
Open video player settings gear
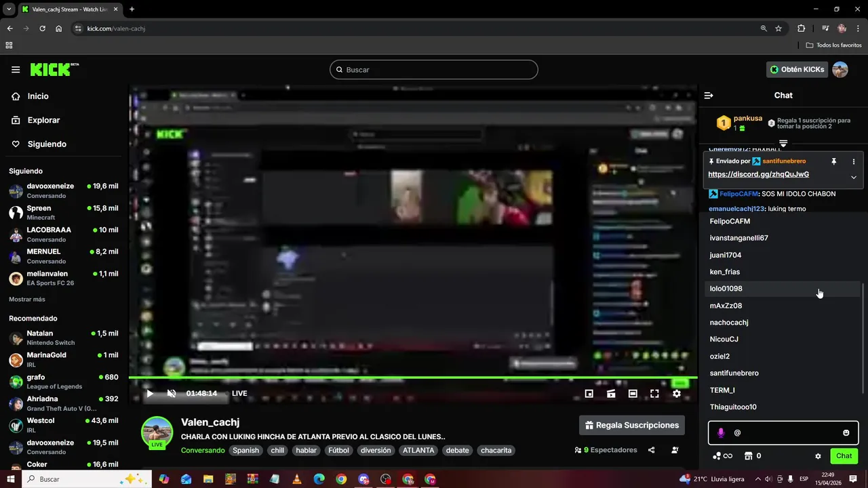pos(676,394)
